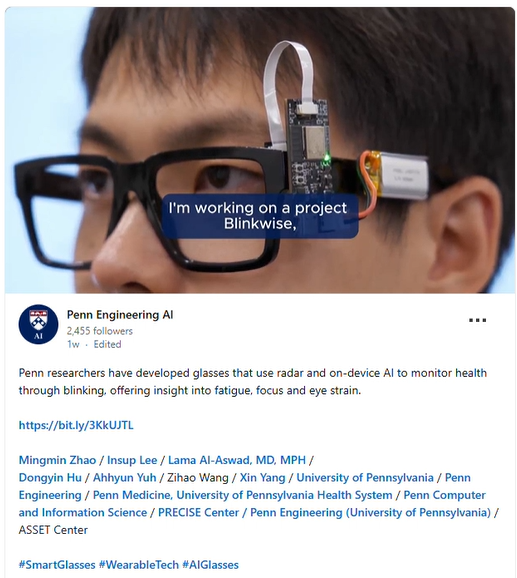This screenshot has width=517, height=578.
Task: Open the three-dot post options menu
Action: coord(477,320)
